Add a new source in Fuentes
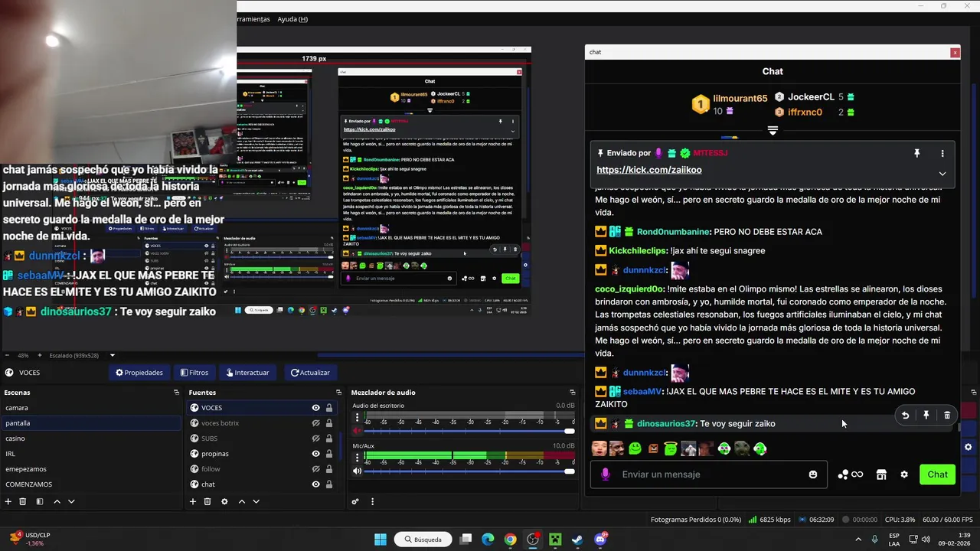Screen dimensions: 980x551 (x=193, y=501)
